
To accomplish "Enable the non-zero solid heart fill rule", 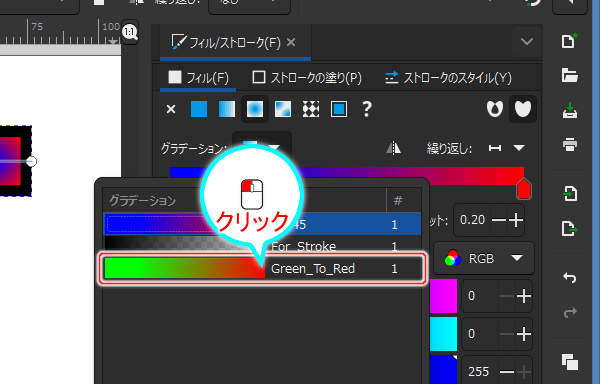I will pyautogui.click(x=523, y=109).
